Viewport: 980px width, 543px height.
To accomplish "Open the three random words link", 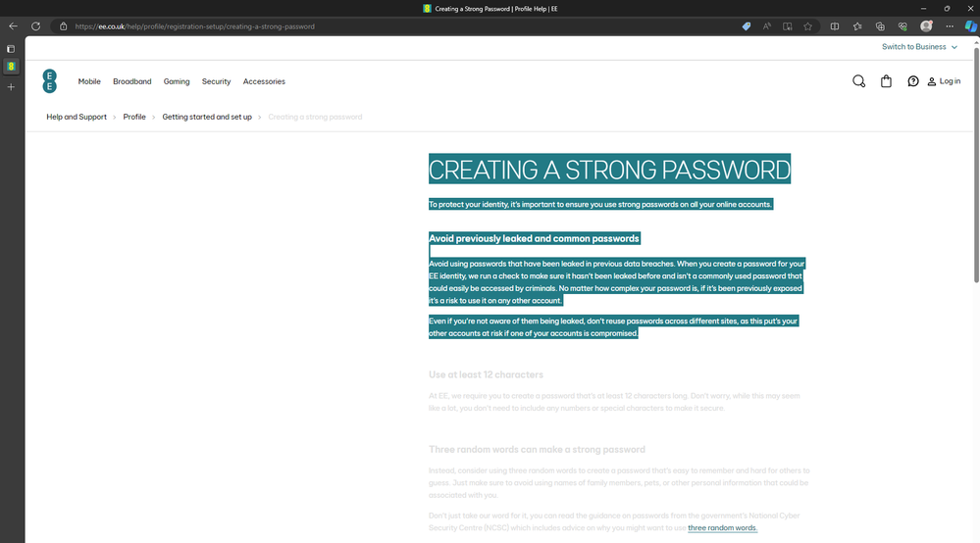I will point(723,528).
